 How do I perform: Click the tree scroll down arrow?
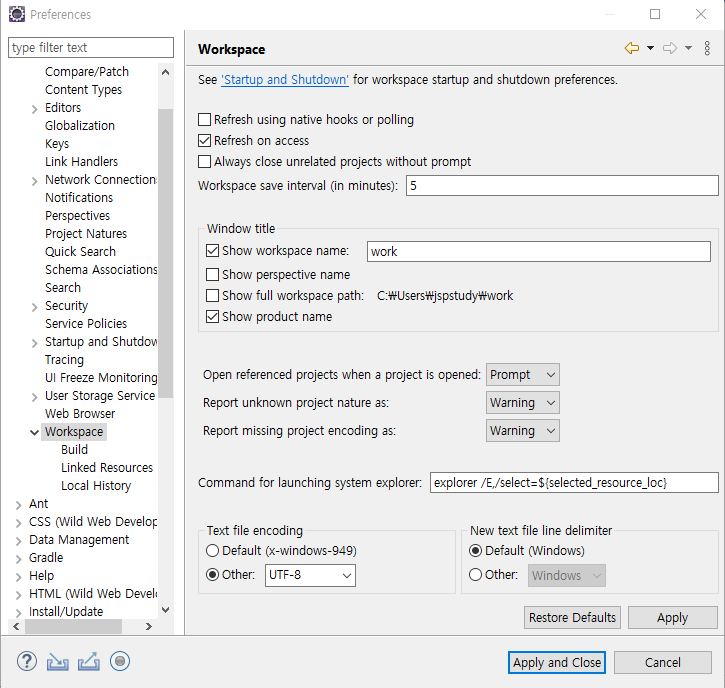(x=165, y=610)
